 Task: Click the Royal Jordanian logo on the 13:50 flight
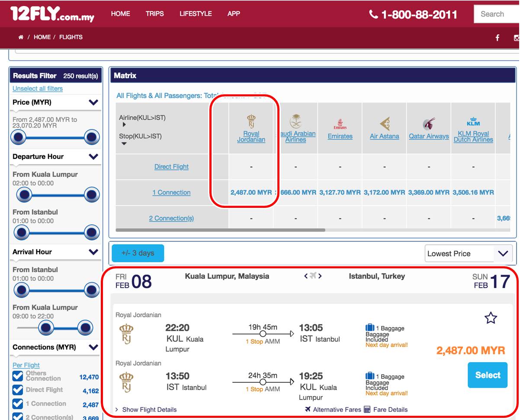[x=126, y=382]
